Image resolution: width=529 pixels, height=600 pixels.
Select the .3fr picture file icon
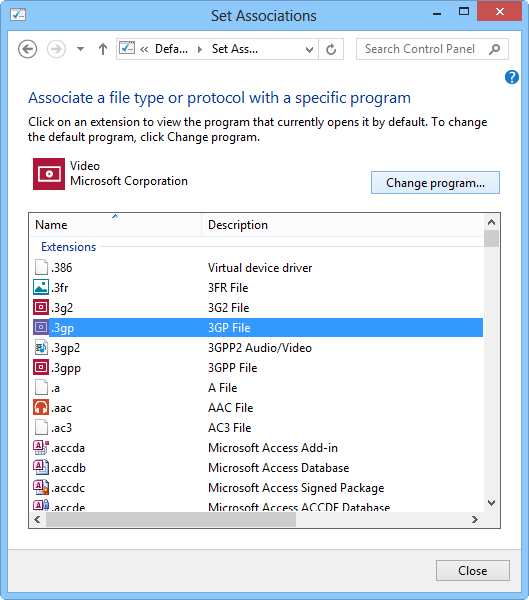(x=41, y=287)
